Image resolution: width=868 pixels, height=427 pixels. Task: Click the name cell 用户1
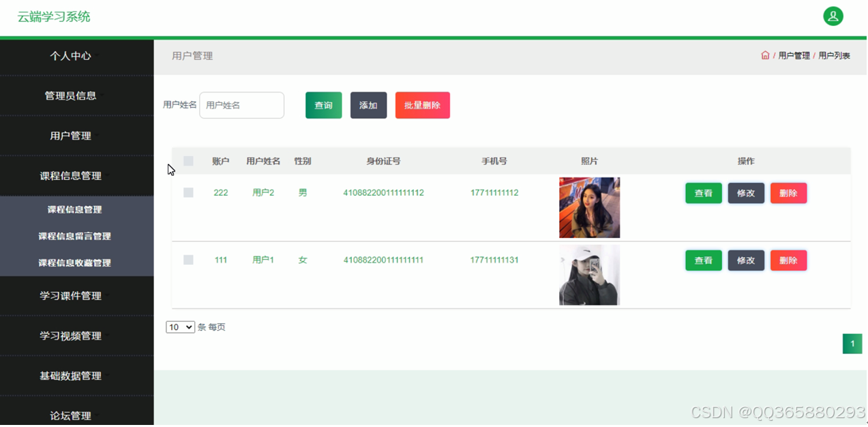pos(263,260)
